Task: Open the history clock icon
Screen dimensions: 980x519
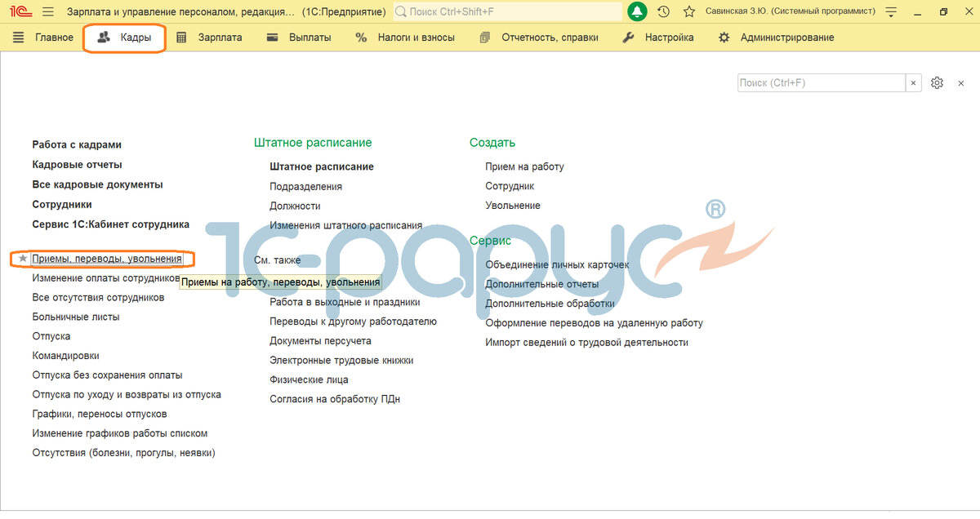Action: 663,12
